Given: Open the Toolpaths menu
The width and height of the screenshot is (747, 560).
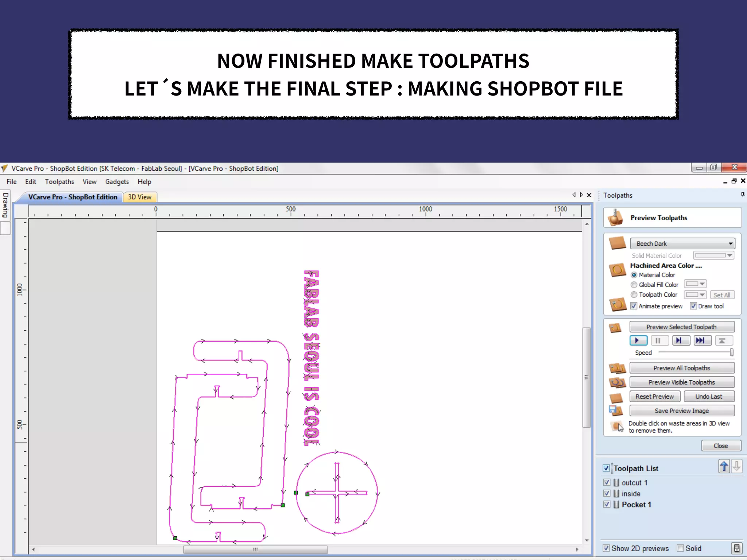Looking at the screenshot, I should click(59, 182).
